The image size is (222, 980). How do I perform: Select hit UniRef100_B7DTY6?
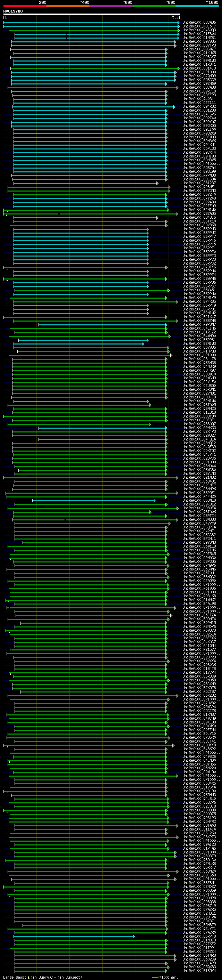tap(199, 267)
